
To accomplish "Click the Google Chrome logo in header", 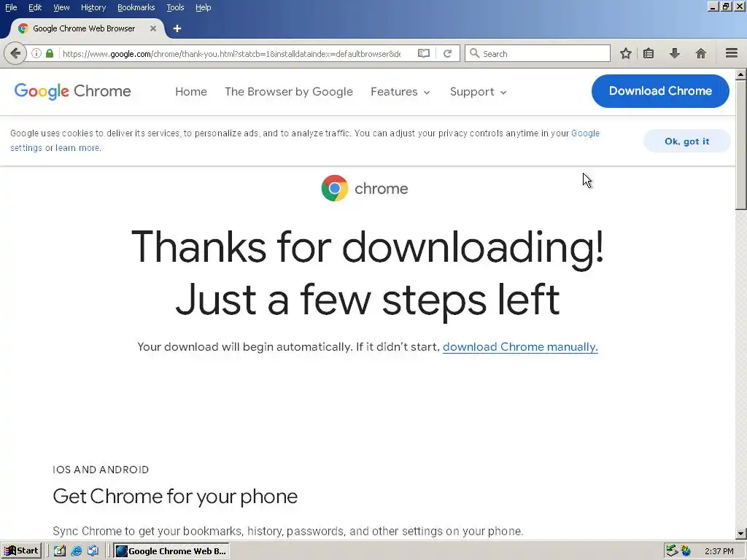I will (x=72, y=91).
